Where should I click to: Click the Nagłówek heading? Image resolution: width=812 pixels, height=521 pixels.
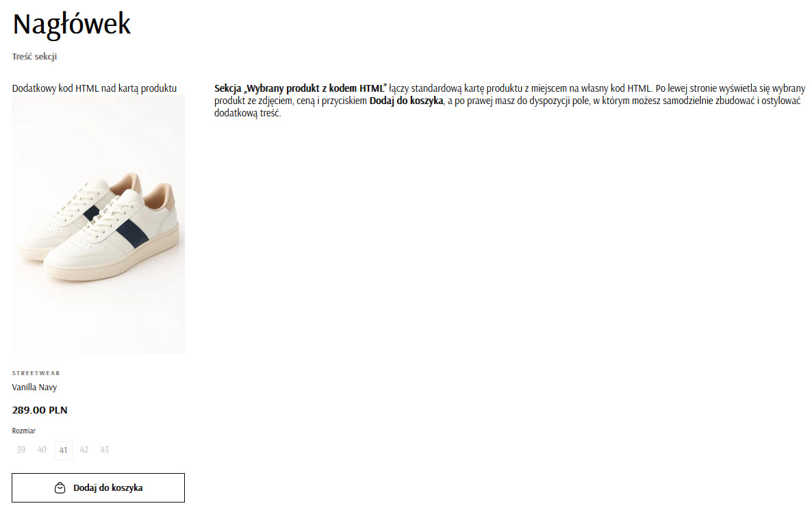point(71,25)
